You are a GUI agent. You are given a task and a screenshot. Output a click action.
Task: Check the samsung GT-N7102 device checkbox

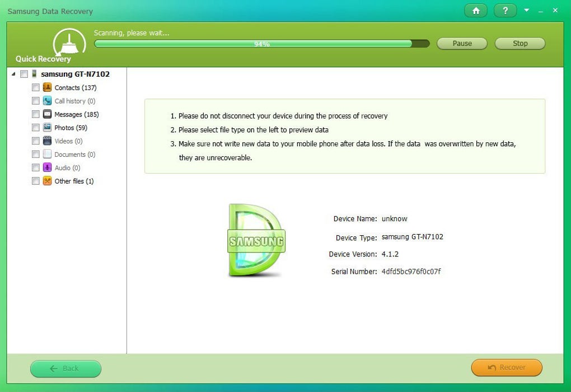[x=24, y=74]
